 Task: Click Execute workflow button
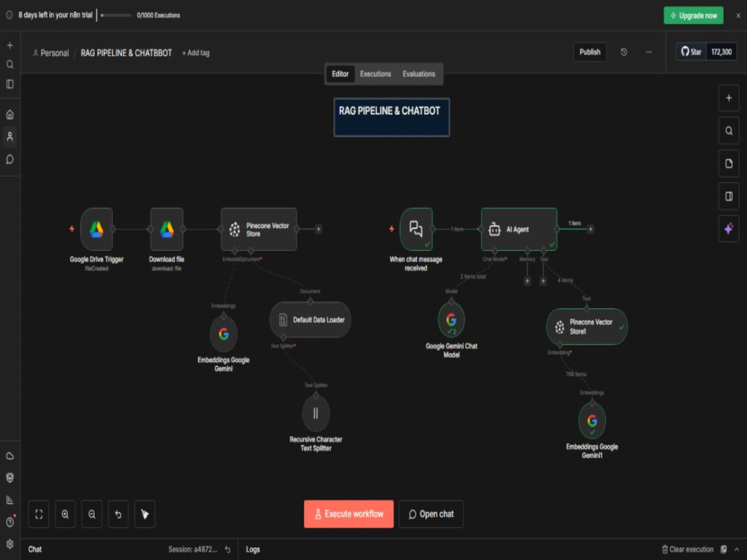(349, 514)
